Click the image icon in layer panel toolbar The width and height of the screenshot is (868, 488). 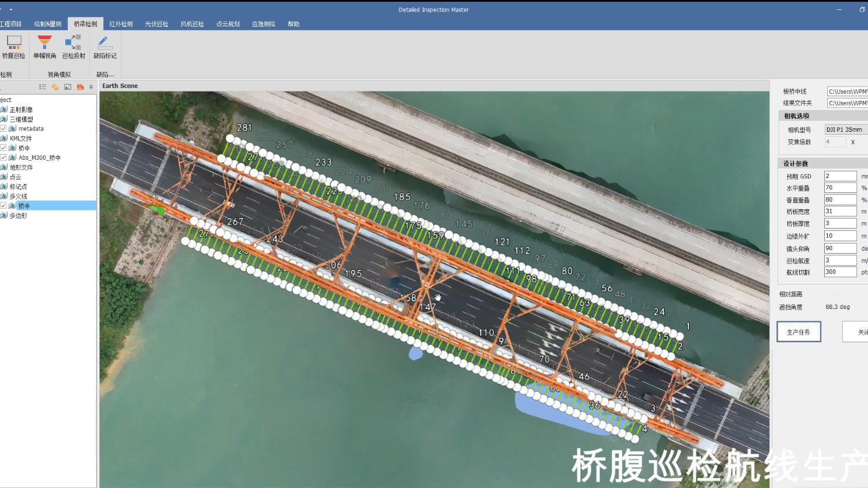68,87
